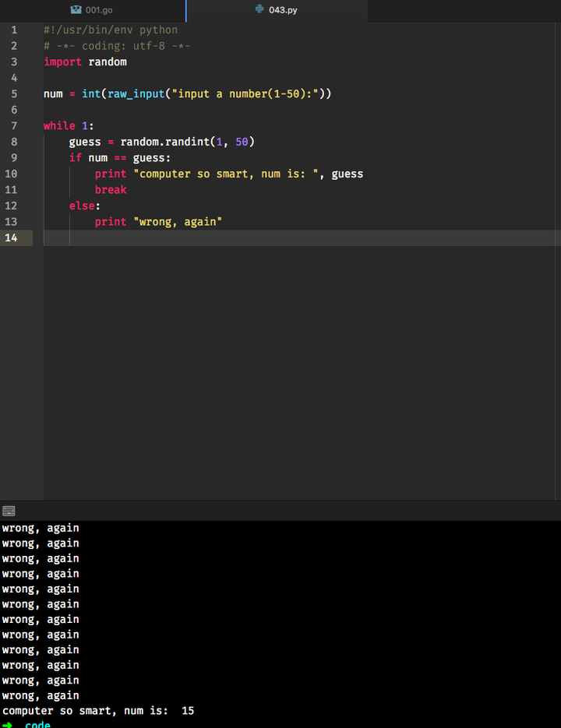Click 'guess' variable after the comma on line 10
The width and height of the screenshot is (561, 728).
click(x=348, y=174)
